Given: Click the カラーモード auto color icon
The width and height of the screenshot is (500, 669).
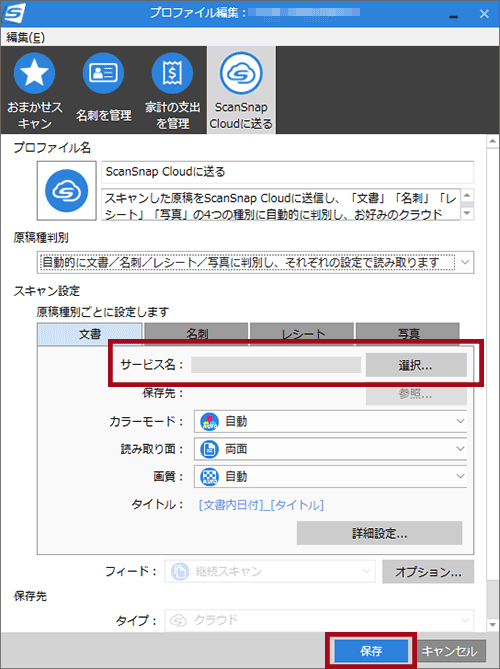Looking at the screenshot, I should (209, 422).
